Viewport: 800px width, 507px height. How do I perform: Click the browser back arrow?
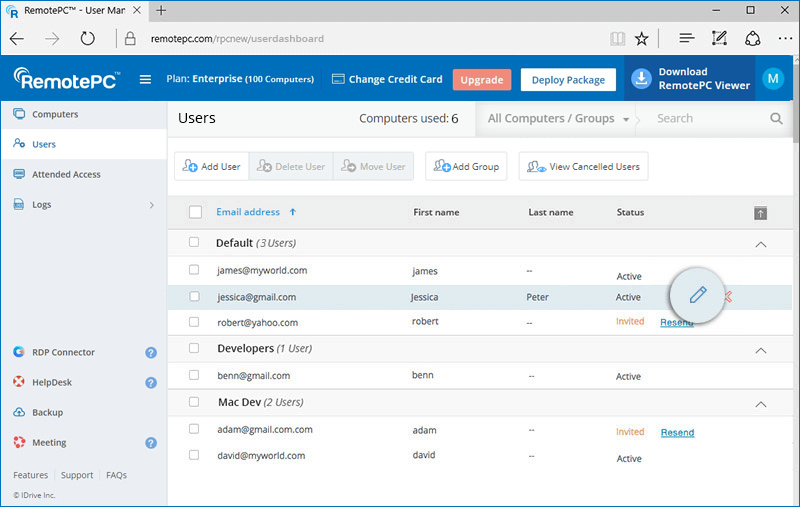[x=17, y=39]
